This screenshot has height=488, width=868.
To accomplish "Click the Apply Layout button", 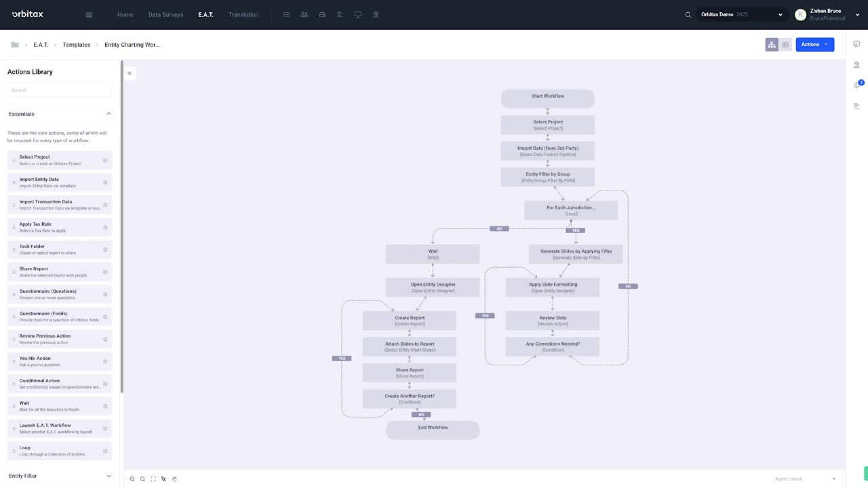I will point(788,479).
